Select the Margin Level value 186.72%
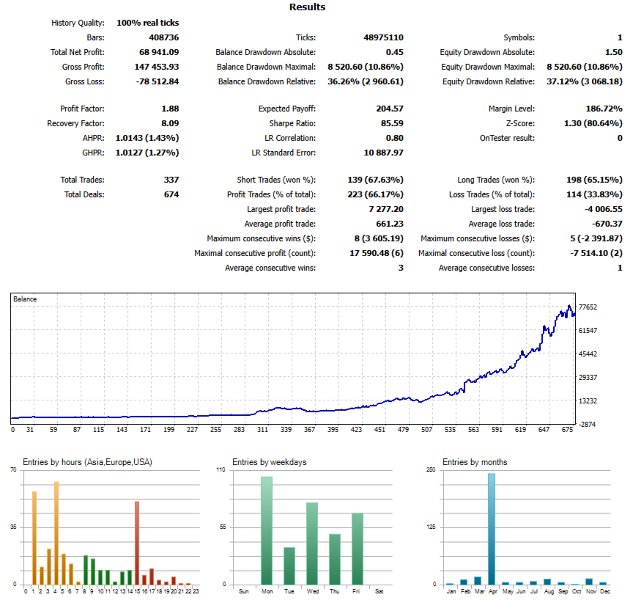Viewport: 633px width, 600px height. click(x=604, y=109)
